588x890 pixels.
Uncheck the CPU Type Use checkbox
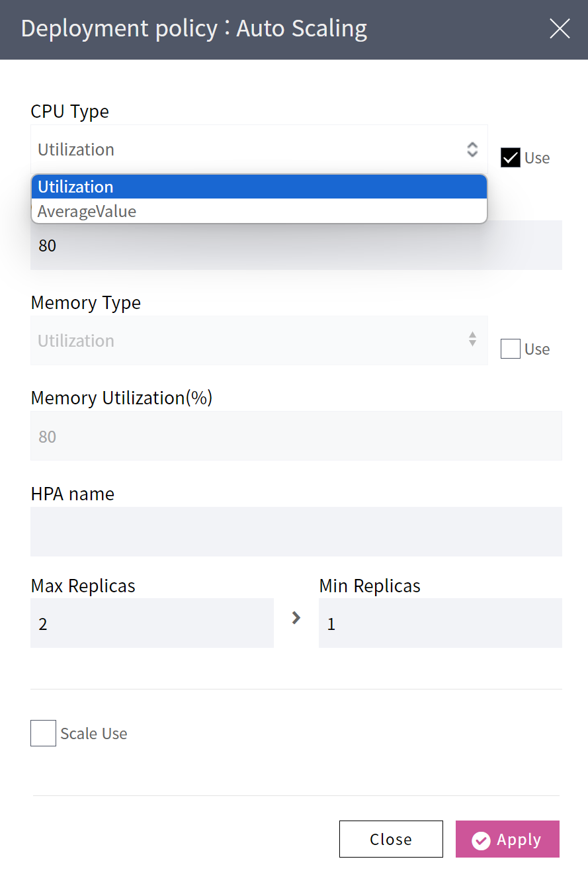[510, 158]
